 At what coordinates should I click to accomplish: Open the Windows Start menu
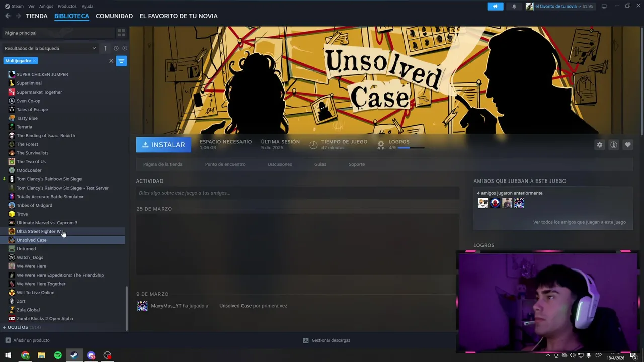[8, 355]
